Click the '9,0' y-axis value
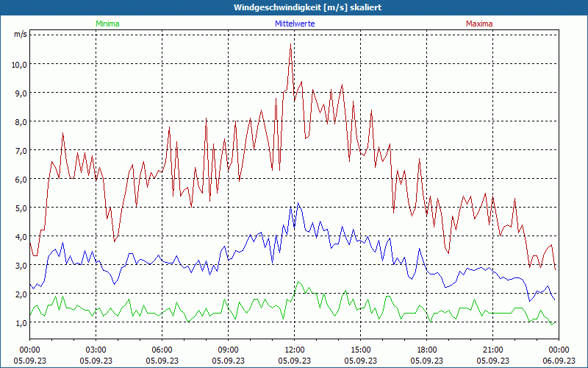 (x=21, y=93)
